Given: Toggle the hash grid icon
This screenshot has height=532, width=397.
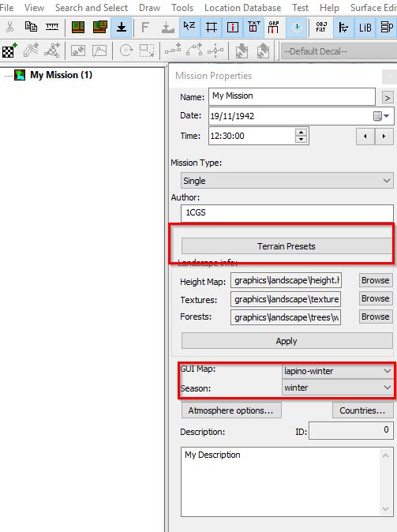Looking at the screenshot, I should click(x=211, y=27).
